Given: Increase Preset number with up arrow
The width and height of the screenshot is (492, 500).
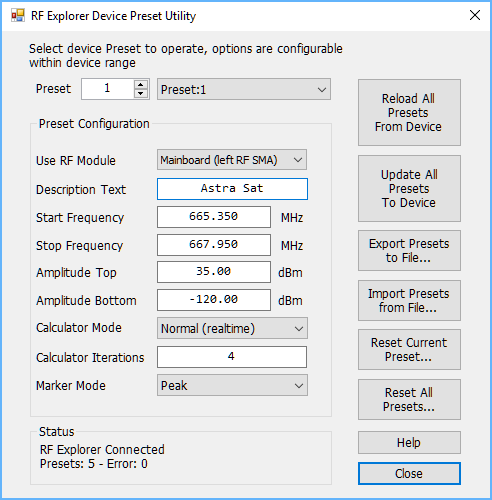Looking at the screenshot, I should click(x=141, y=85).
